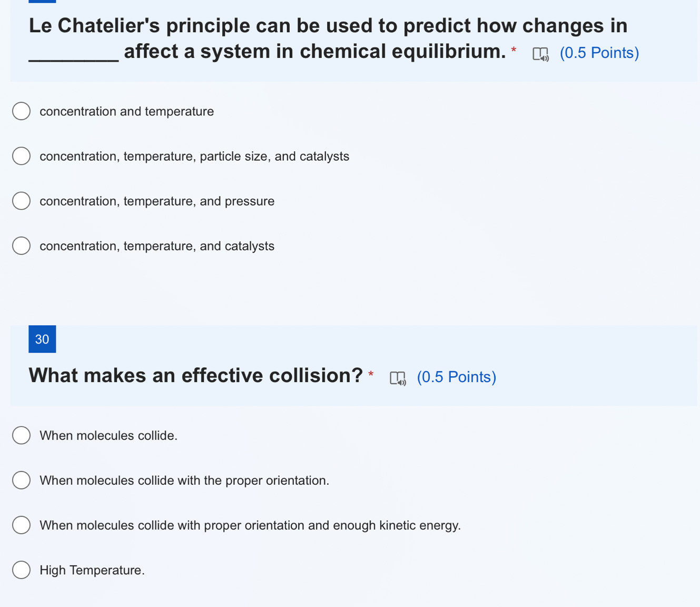Select radio for 'concentration, temperature, and catalysts'

pyautogui.click(x=22, y=246)
